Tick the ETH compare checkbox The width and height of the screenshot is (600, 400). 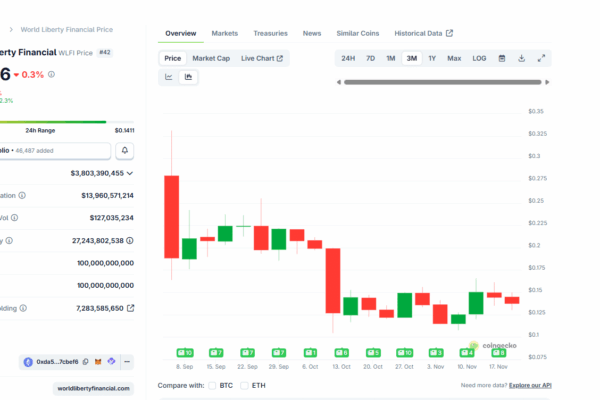[x=246, y=385]
